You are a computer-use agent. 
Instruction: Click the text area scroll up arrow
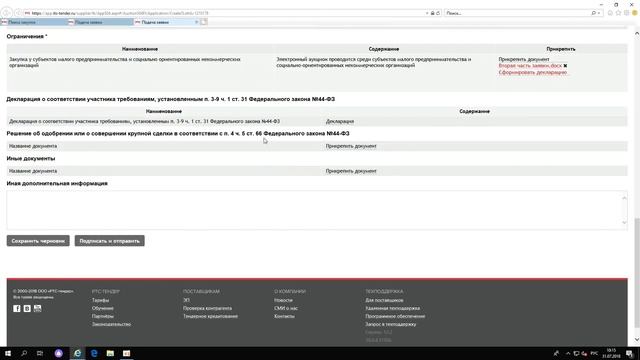tap(624, 198)
